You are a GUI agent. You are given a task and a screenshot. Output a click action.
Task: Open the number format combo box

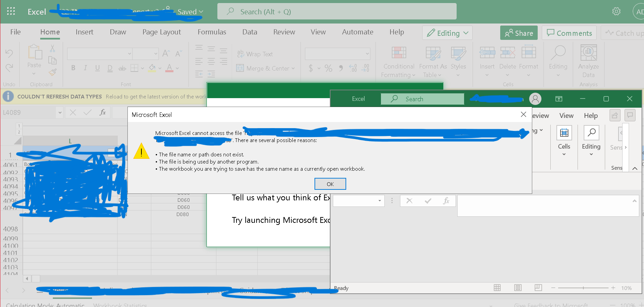pyautogui.click(x=337, y=53)
